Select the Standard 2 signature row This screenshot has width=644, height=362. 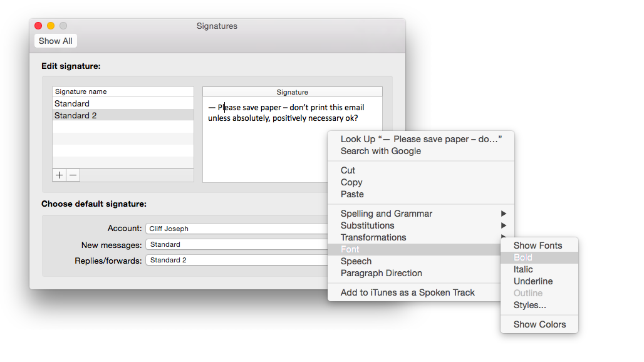coord(123,115)
